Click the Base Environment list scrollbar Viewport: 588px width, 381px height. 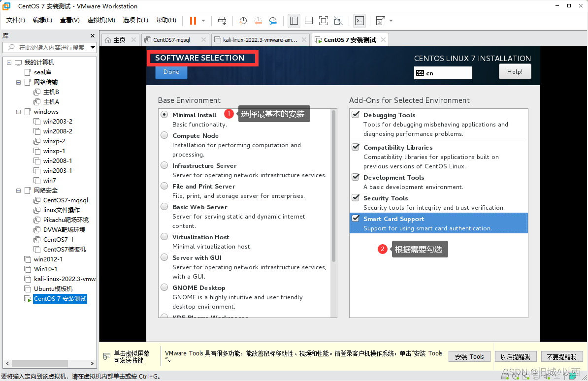pyautogui.click(x=333, y=186)
